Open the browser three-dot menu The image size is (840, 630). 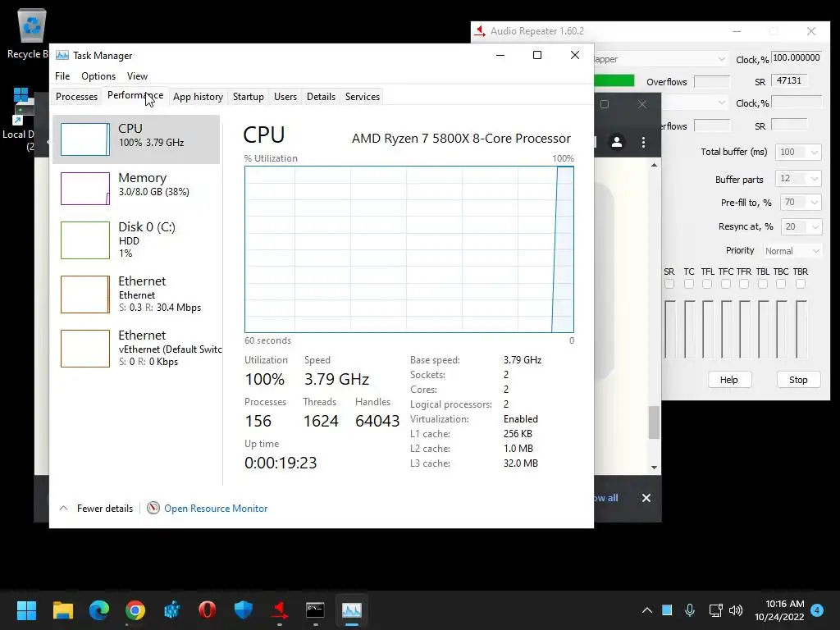[643, 142]
